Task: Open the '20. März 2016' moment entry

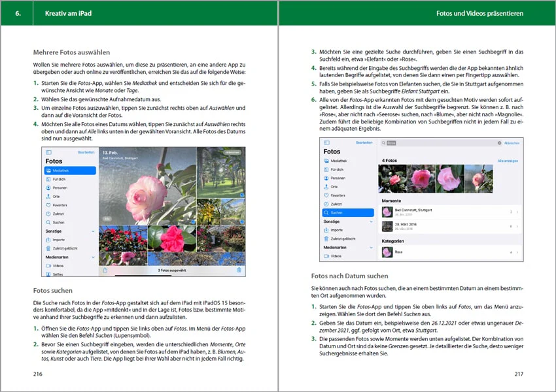Action: coord(450,226)
